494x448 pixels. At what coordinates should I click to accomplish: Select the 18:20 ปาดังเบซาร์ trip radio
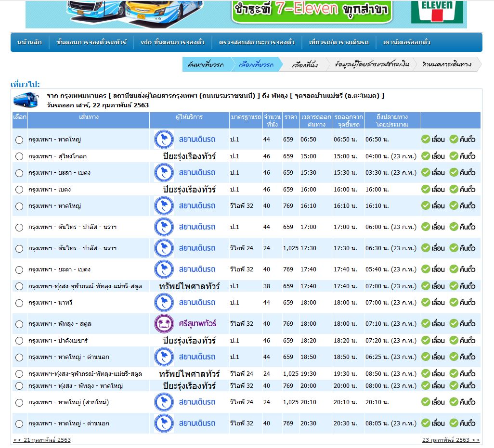(19, 341)
